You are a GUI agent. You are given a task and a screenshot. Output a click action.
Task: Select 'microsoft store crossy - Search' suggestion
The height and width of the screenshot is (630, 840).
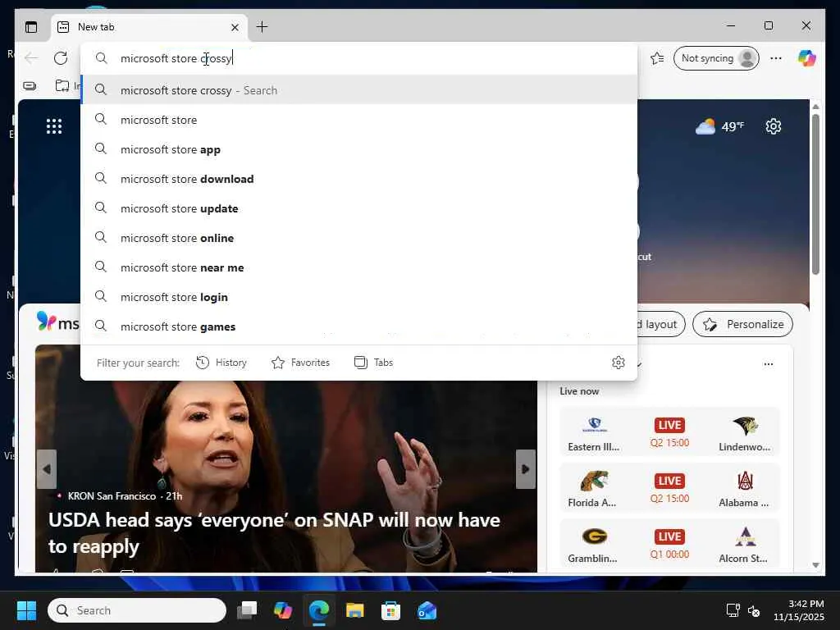(x=359, y=90)
